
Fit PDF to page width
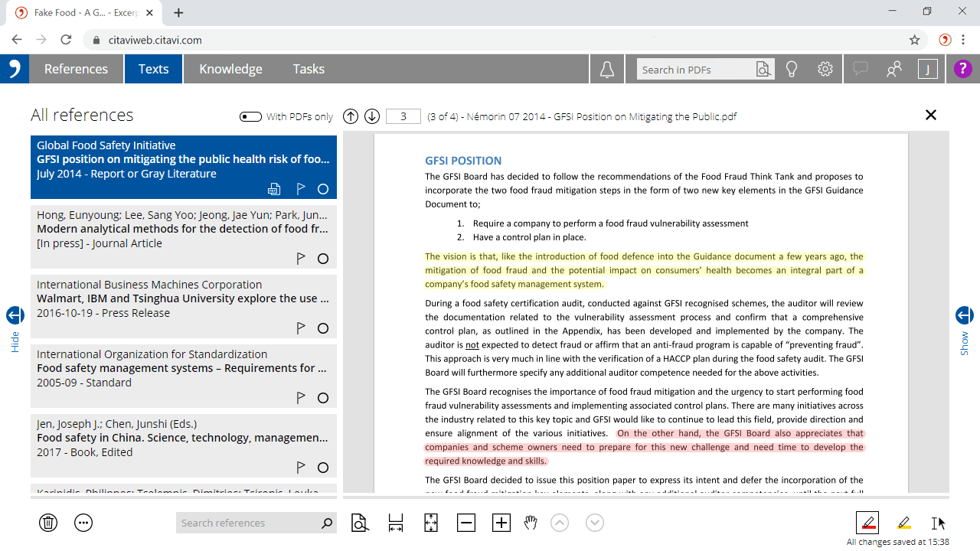[396, 523]
